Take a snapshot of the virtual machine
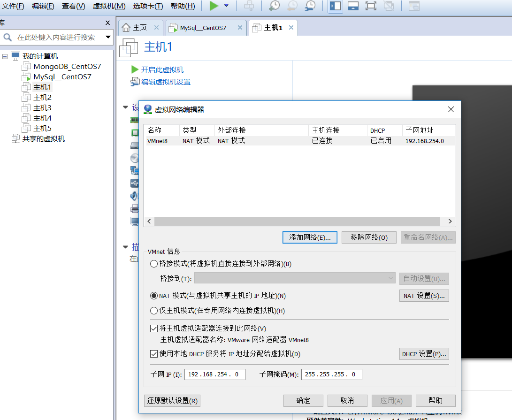 point(275,7)
